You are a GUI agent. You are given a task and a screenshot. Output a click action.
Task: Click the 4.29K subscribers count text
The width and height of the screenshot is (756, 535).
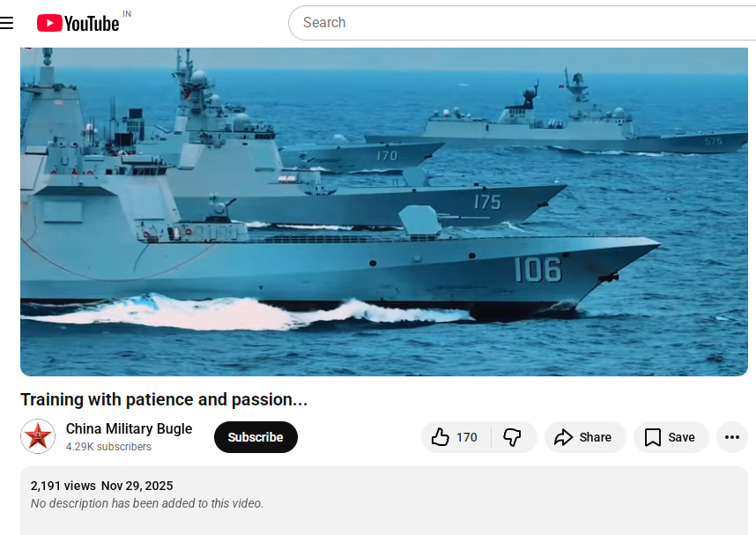click(108, 447)
